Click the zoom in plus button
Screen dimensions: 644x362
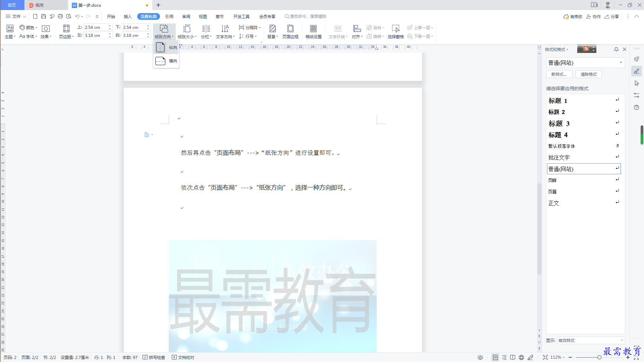coord(628,357)
